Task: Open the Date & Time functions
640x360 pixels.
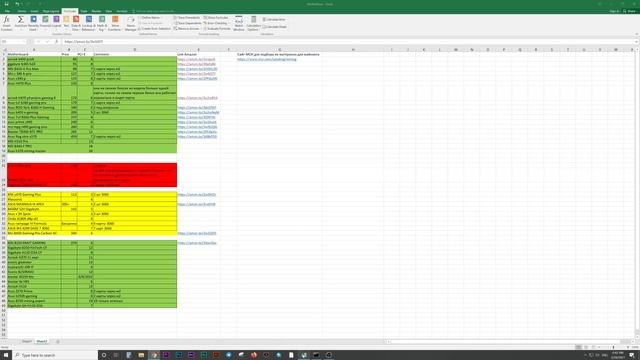Action: click(76, 23)
